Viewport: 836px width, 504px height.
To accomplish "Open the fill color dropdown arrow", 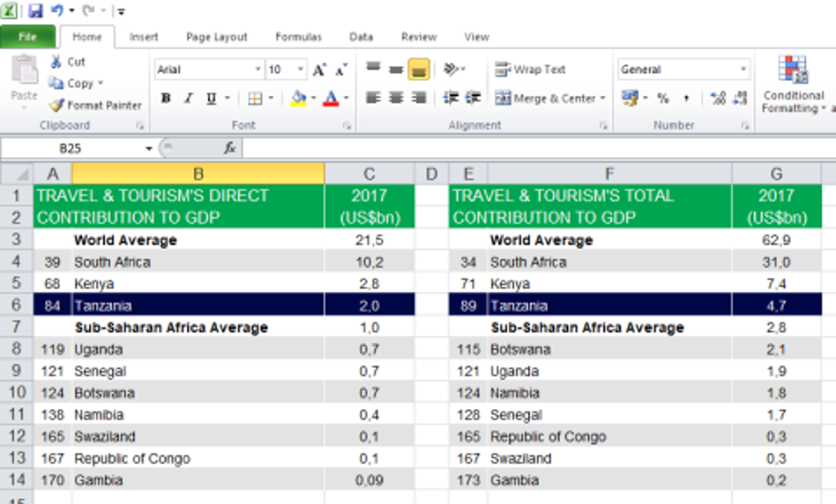I will 313,98.
